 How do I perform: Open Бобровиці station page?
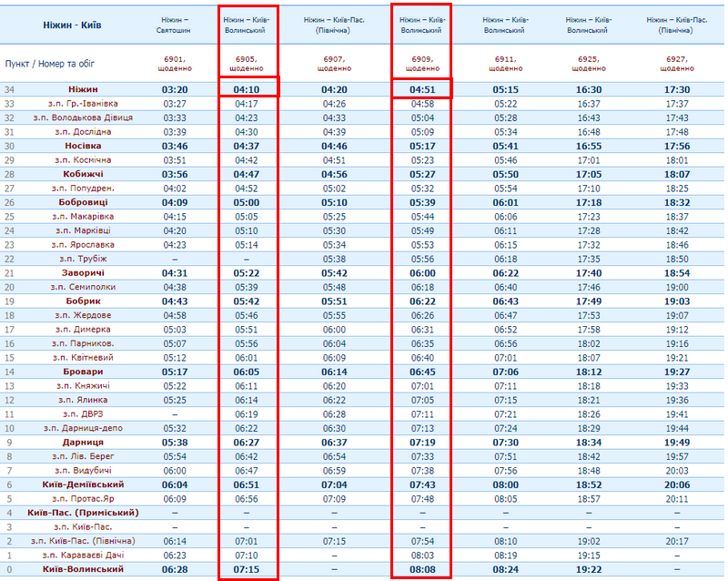[x=83, y=202]
